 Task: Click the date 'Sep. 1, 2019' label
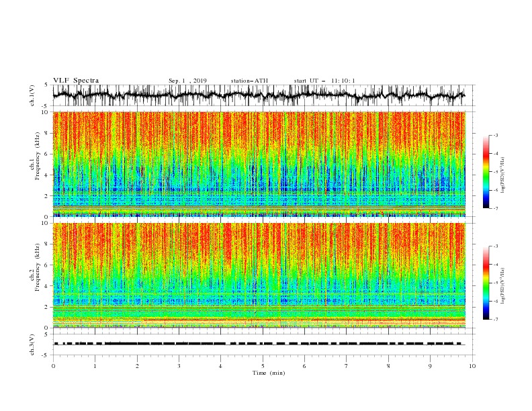coord(187,81)
